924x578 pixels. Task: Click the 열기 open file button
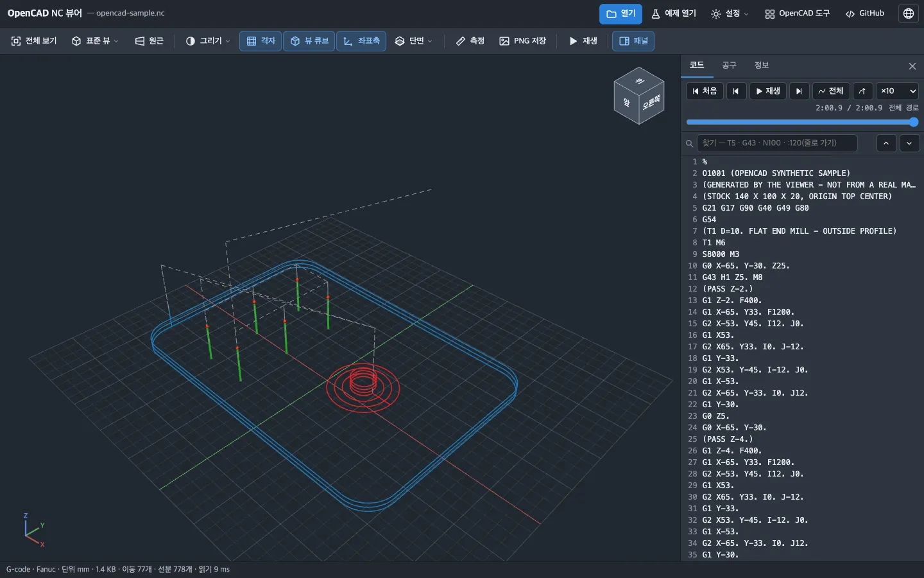(620, 13)
